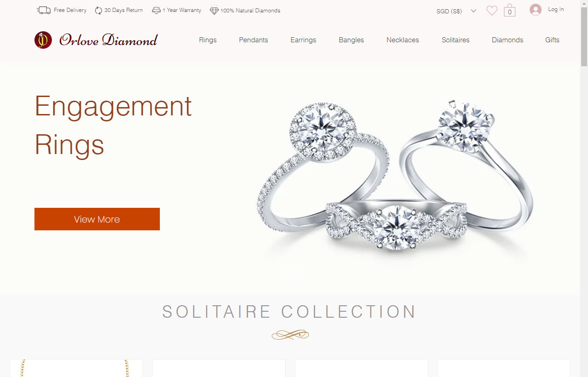
Task: Go to the Solitaires menu item
Action: coord(456,40)
